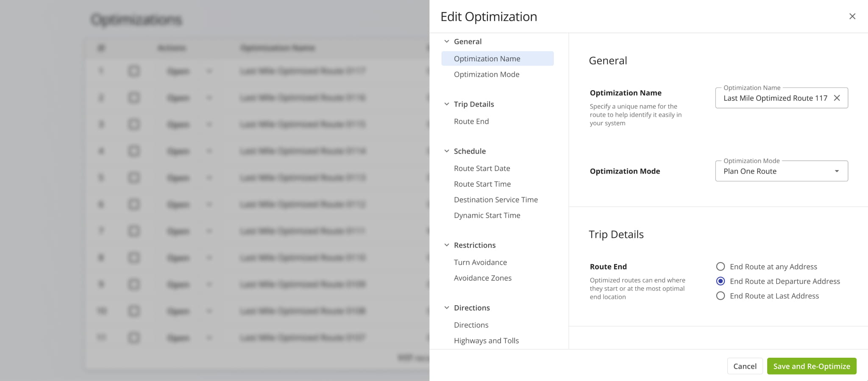Click into the Optimization Name input

pos(775,98)
